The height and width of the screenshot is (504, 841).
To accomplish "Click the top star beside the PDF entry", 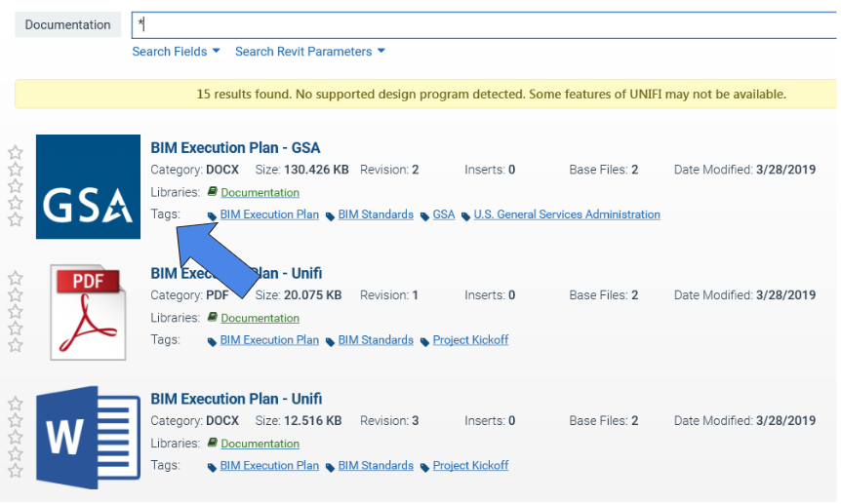I will pos(16,278).
